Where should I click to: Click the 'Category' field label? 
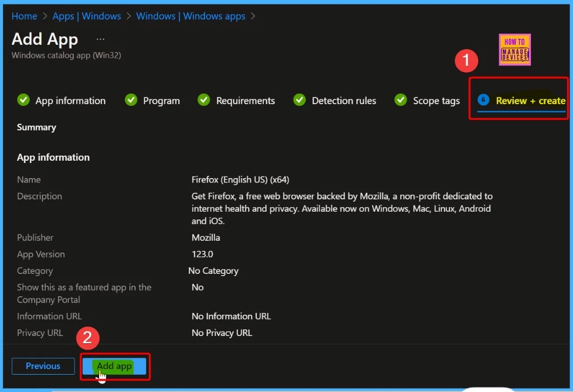coord(35,270)
